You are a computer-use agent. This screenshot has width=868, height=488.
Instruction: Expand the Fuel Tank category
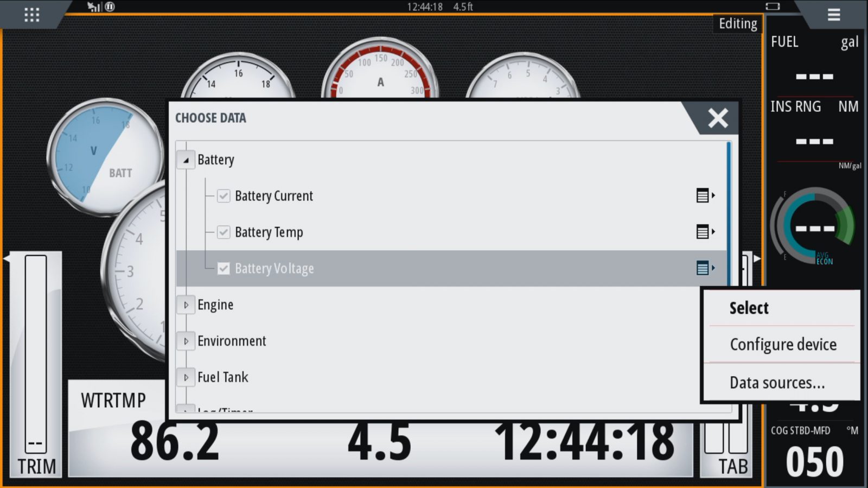[186, 377]
